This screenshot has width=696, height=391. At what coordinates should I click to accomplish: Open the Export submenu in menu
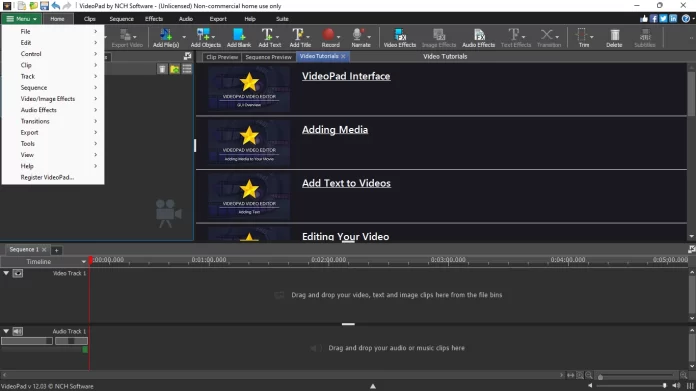pos(53,132)
